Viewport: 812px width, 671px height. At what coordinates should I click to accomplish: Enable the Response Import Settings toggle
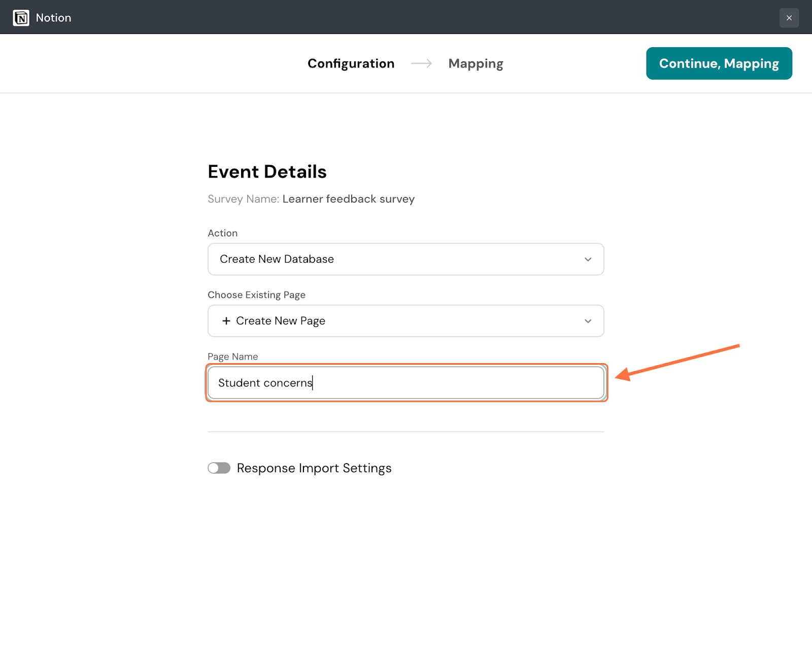pyautogui.click(x=219, y=468)
